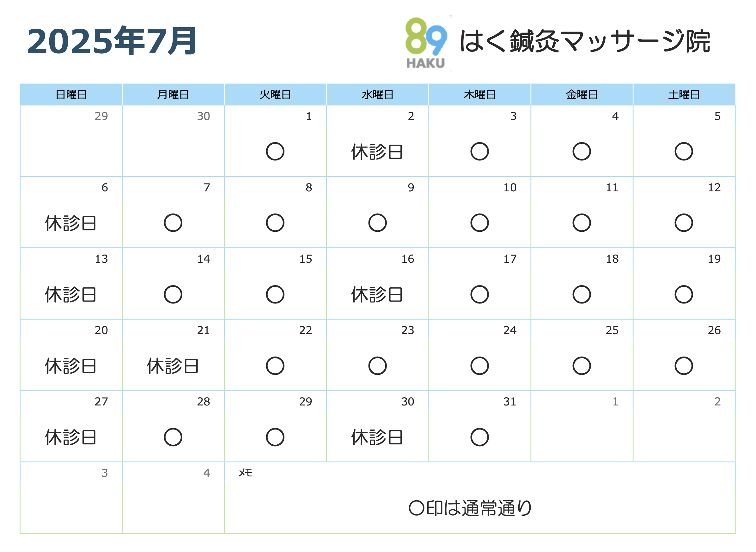Viewport: 756px width, 552px height.
Task: Click the 休診日 label on July 21
Action: (x=173, y=366)
